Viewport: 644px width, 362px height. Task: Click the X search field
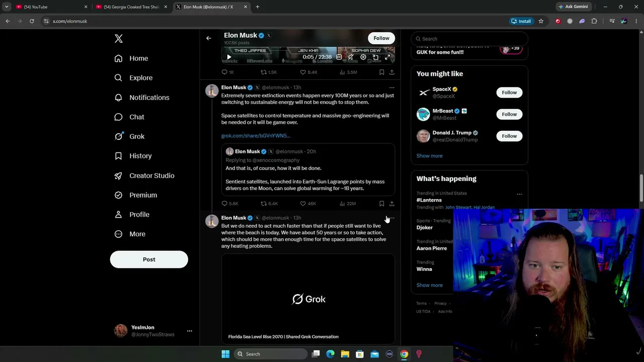[469, 39]
